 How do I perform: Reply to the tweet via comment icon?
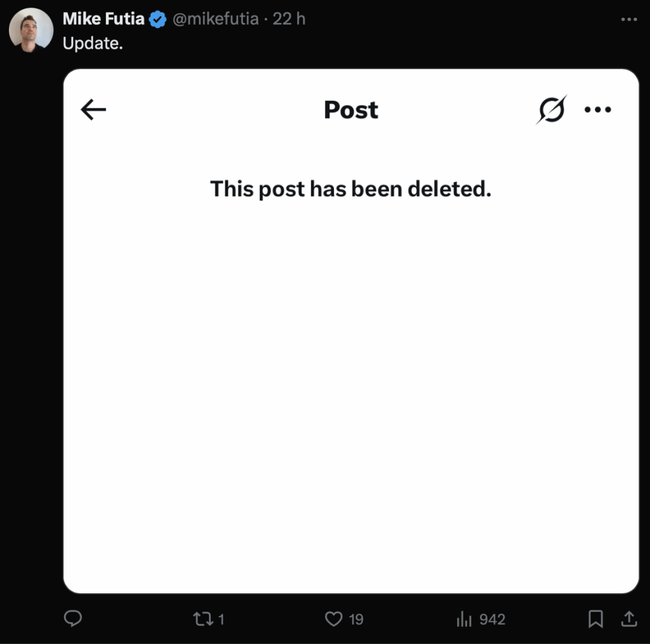coord(73,619)
